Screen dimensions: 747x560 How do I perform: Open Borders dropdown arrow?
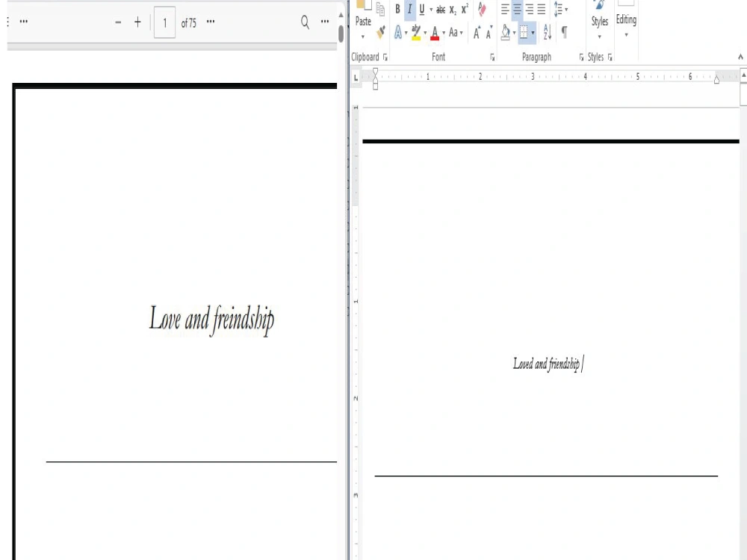(533, 33)
